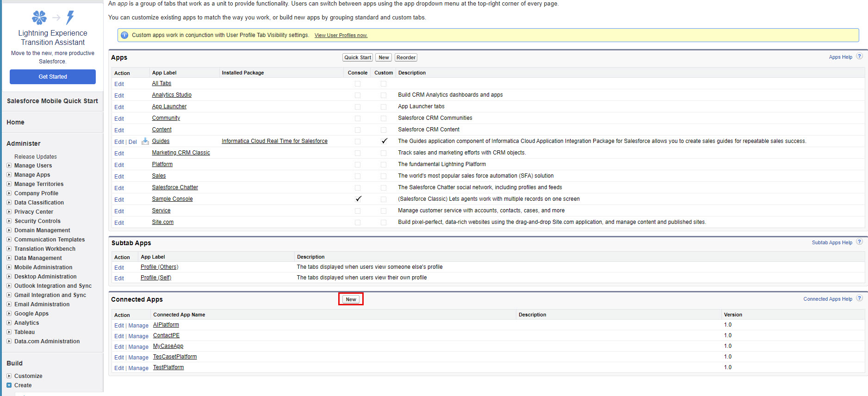This screenshot has width=868, height=396.
Task: Open the TestPlatform connected app link
Action: tap(168, 367)
